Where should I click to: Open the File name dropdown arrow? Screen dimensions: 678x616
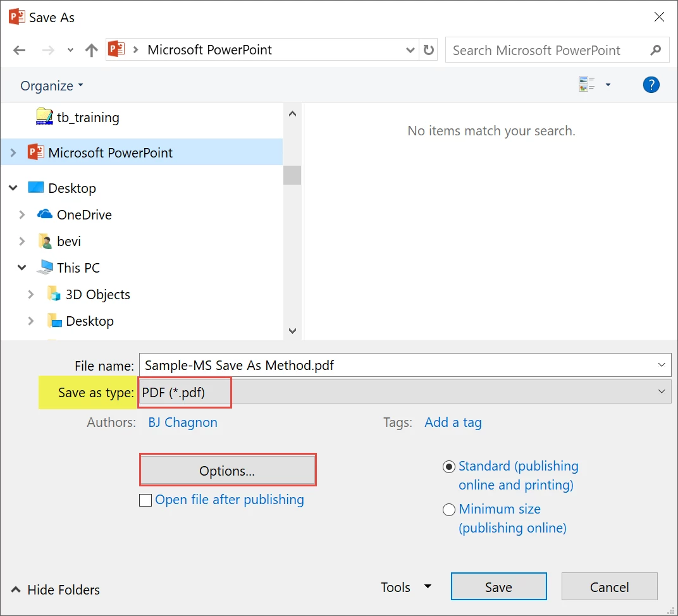[662, 365]
